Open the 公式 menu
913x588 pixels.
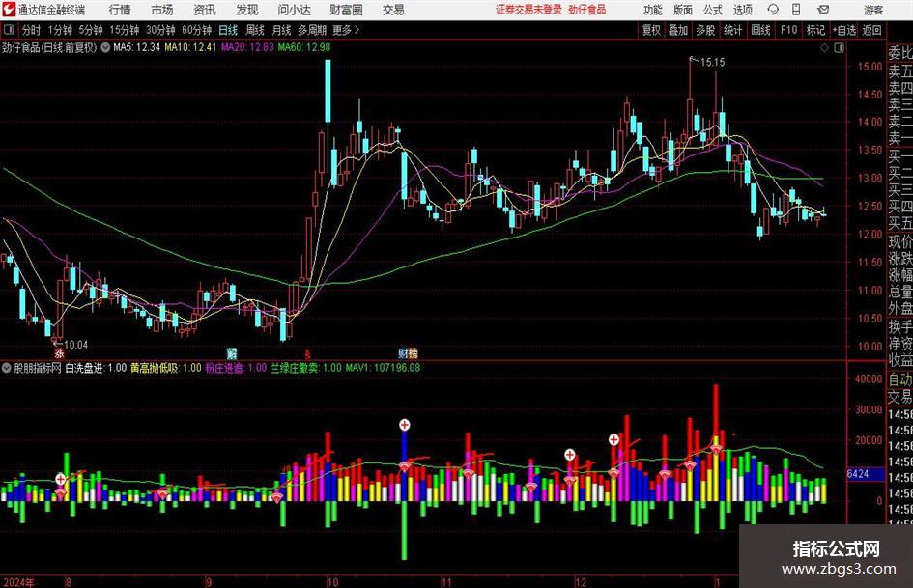[713, 10]
